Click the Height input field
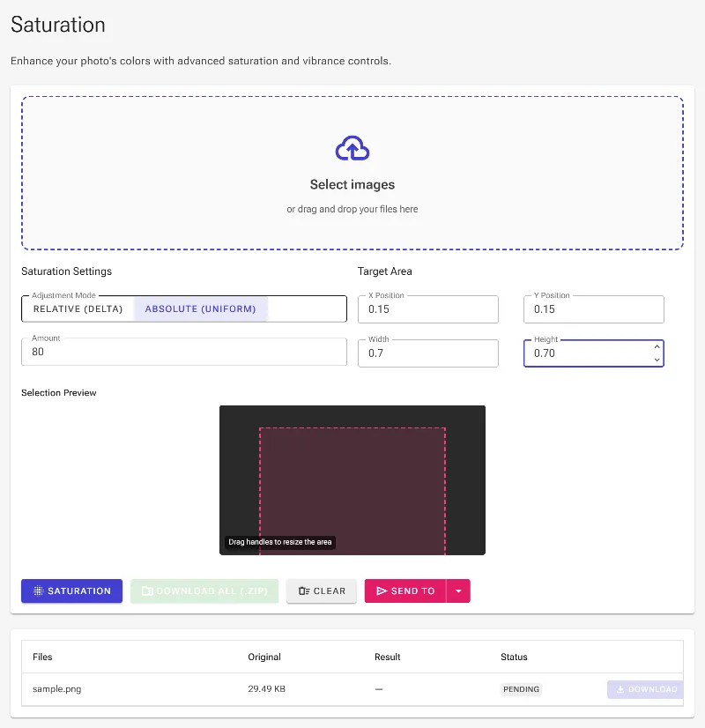The height and width of the screenshot is (728, 705). pos(594,353)
